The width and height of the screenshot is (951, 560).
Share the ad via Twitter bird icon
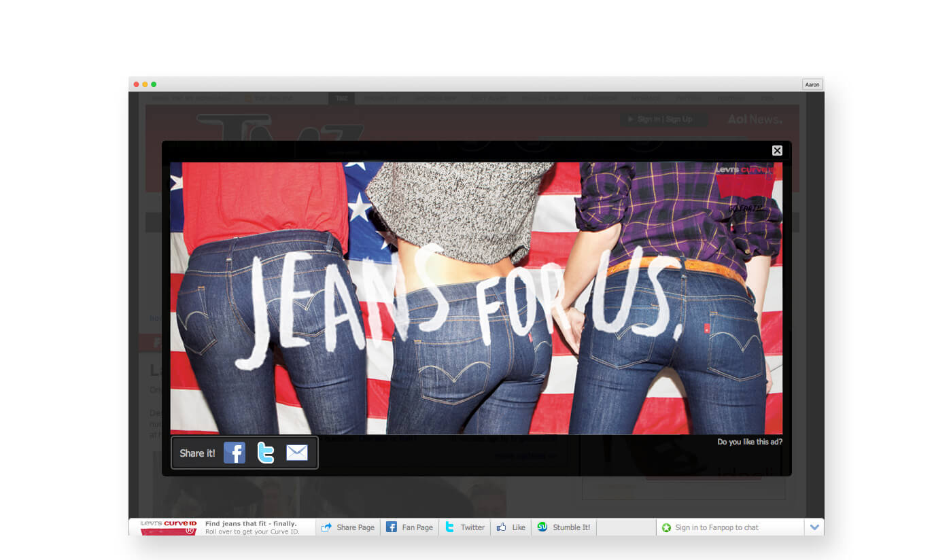[266, 453]
